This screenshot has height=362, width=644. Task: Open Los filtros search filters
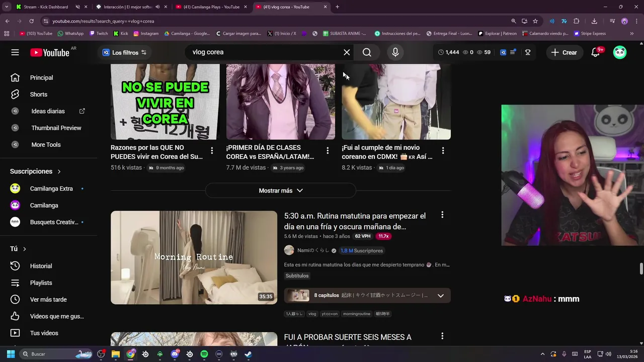coord(124,52)
